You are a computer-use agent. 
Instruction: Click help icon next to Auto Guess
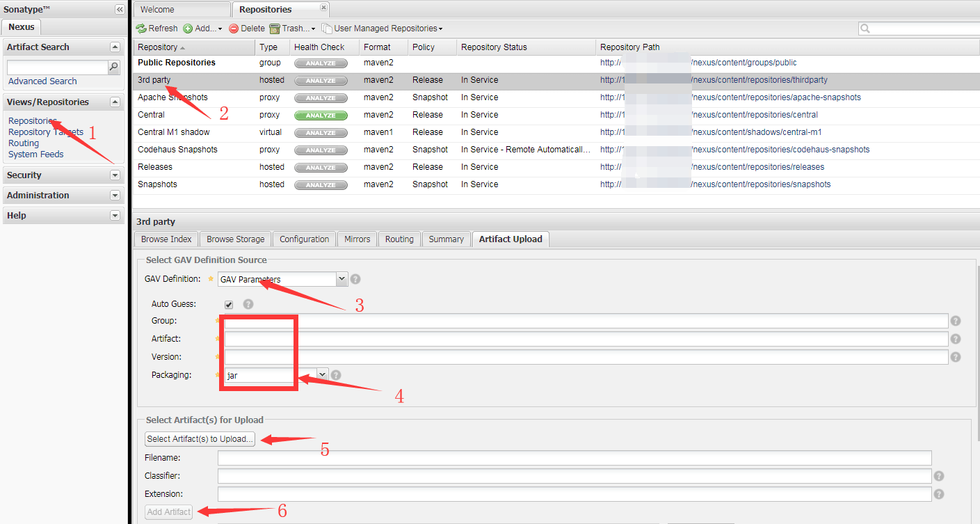pos(248,304)
